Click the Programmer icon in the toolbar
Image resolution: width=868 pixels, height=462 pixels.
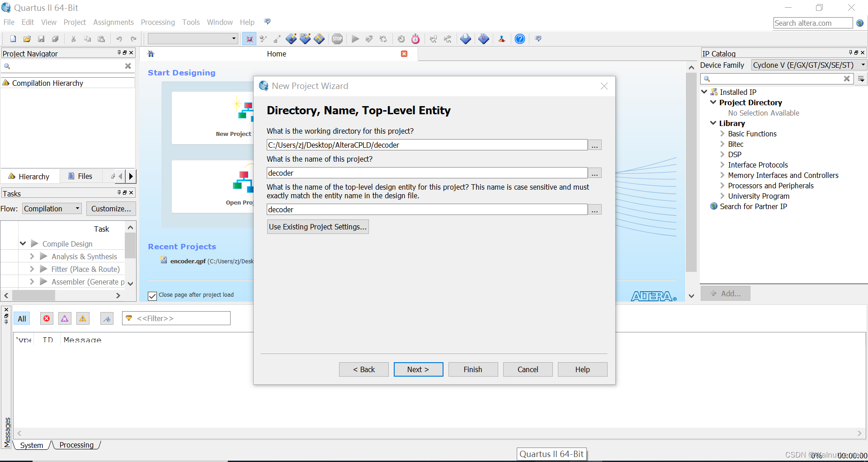[484, 39]
